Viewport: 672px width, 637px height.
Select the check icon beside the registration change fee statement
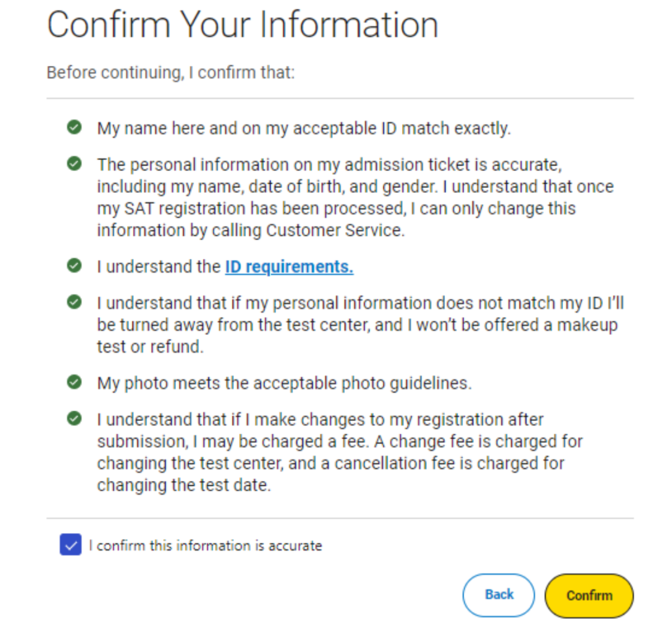(x=74, y=418)
